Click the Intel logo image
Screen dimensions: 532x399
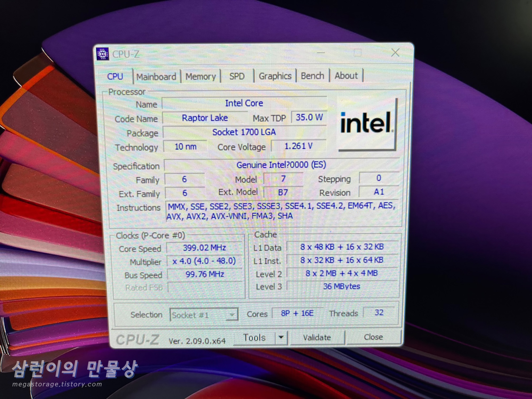(367, 123)
